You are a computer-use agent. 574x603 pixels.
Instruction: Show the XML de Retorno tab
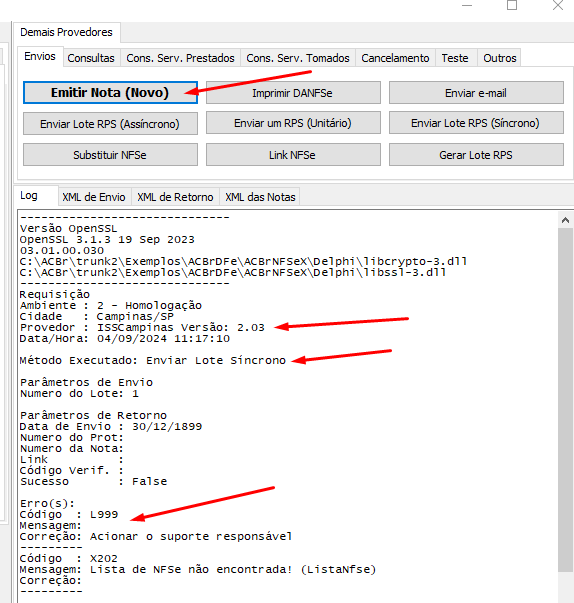click(x=175, y=197)
